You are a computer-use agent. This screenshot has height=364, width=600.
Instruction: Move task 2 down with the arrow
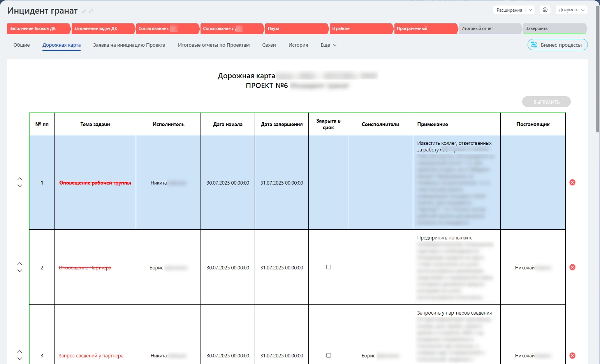click(20, 271)
